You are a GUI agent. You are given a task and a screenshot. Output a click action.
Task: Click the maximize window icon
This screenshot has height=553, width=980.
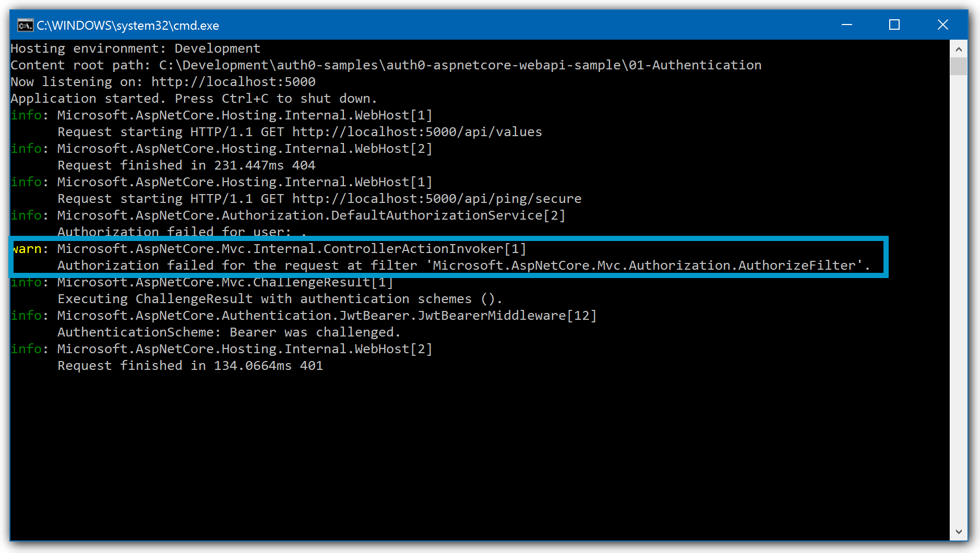coord(894,25)
